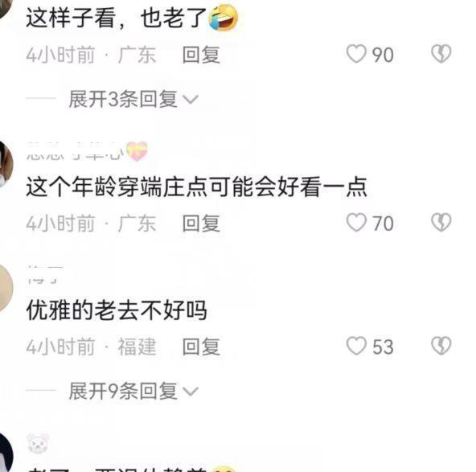This screenshot has width=476, height=472.
Task: Reply to the first Guangdong comment
Action: click(x=201, y=55)
